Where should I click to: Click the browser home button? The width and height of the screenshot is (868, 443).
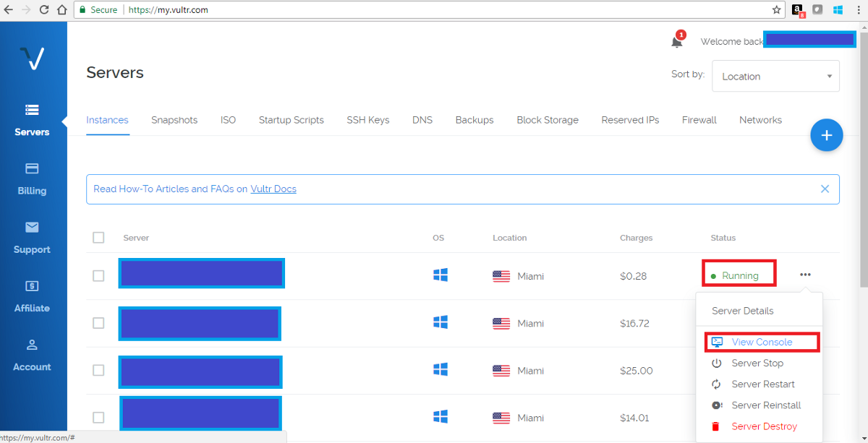click(x=61, y=10)
